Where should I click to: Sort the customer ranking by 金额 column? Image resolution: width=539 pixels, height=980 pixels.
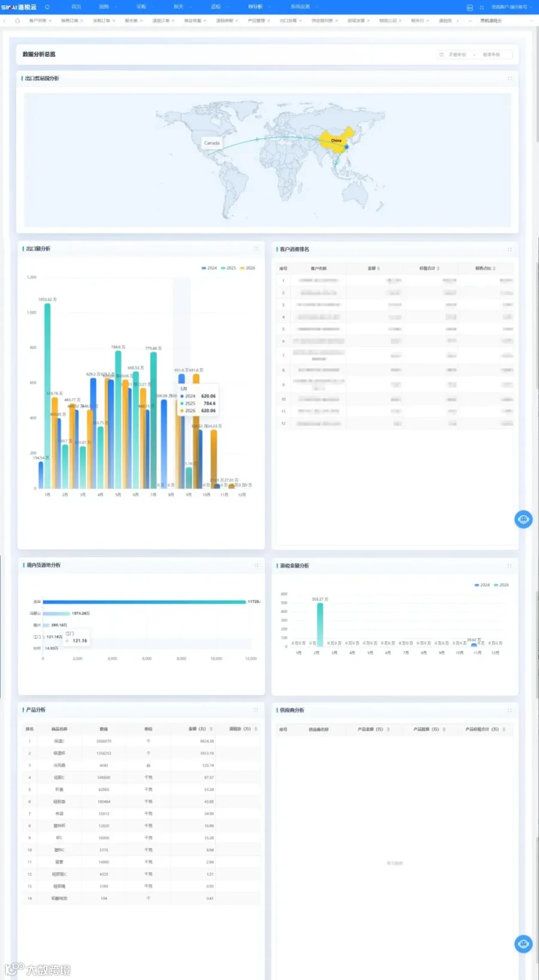click(374, 268)
